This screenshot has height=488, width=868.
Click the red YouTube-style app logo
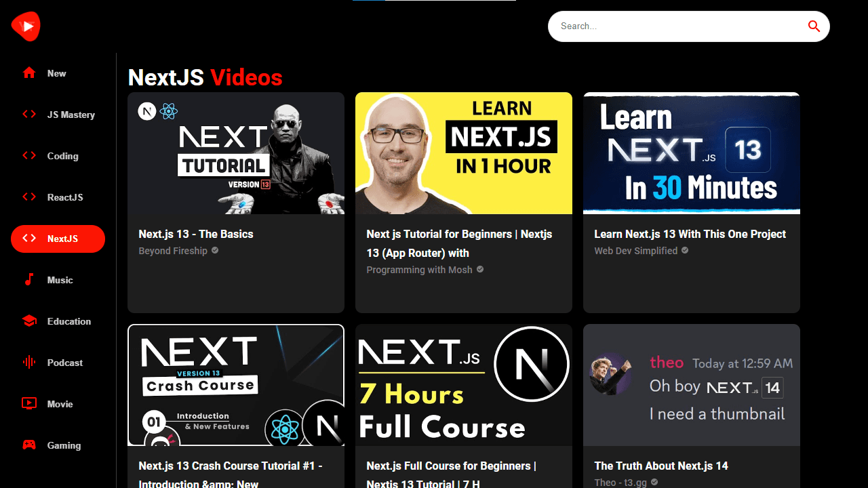pyautogui.click(x=25, y=26)
